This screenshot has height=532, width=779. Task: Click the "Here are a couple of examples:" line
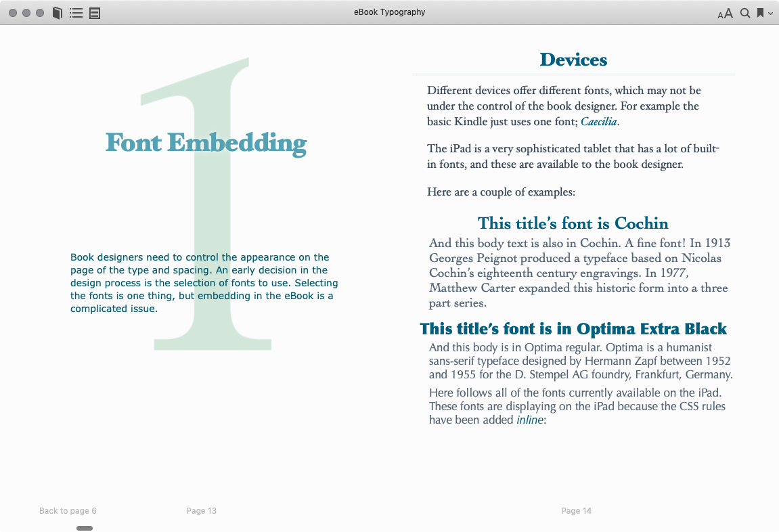(501, 192)
